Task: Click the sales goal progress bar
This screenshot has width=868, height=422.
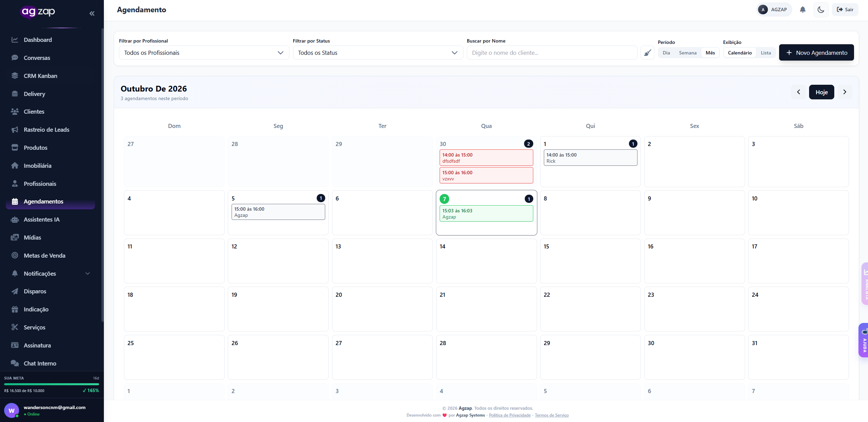Action: tap(51, 384)
